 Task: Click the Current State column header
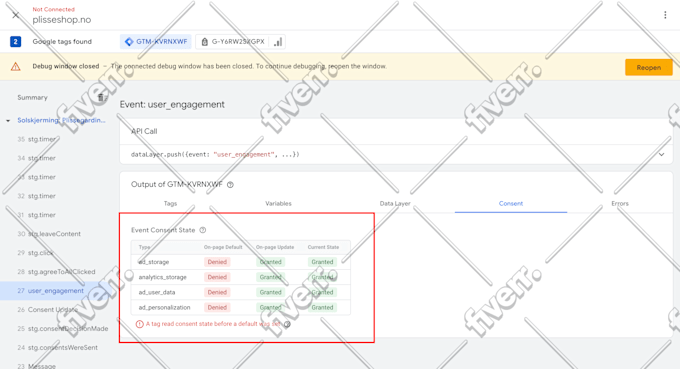pos(323,247)
